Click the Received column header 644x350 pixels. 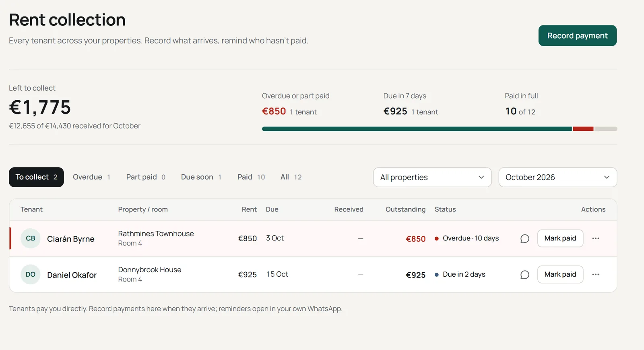tap(349, 209)
